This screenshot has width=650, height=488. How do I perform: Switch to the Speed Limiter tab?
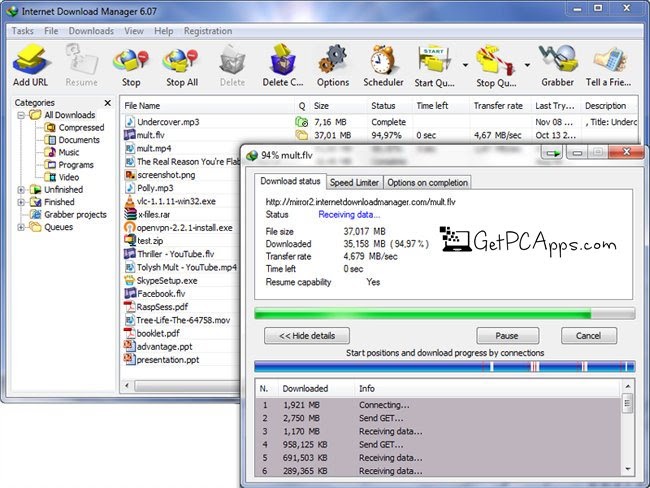(354, 182)
